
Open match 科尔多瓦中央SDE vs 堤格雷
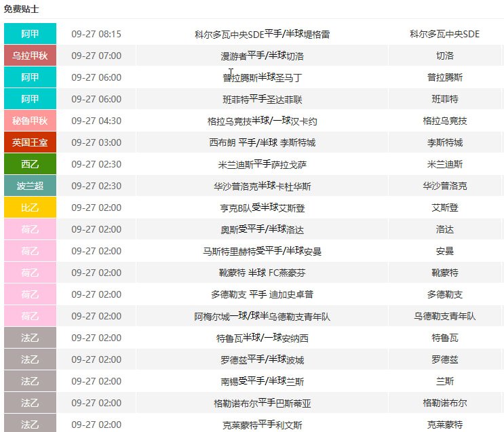262,34
